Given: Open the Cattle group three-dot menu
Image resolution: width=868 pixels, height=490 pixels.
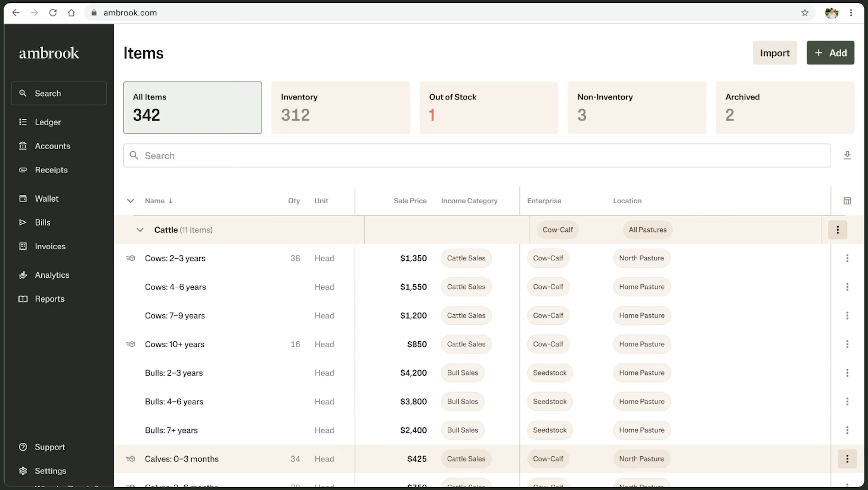Looking at the screenshot, I should coord(838,230).
